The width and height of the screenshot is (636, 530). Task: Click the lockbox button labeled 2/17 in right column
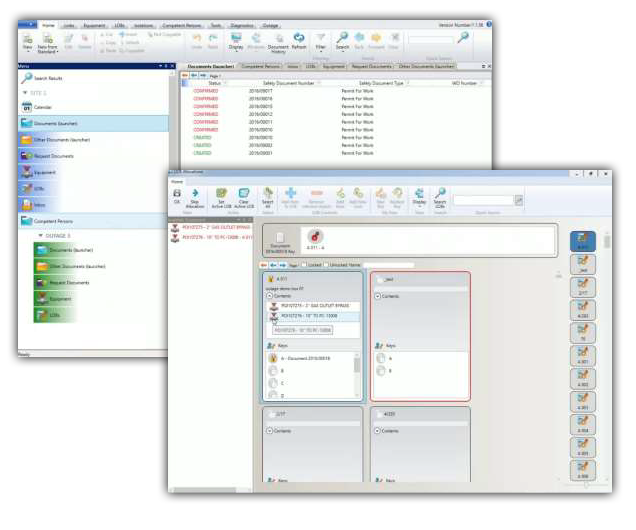[582, 287]
